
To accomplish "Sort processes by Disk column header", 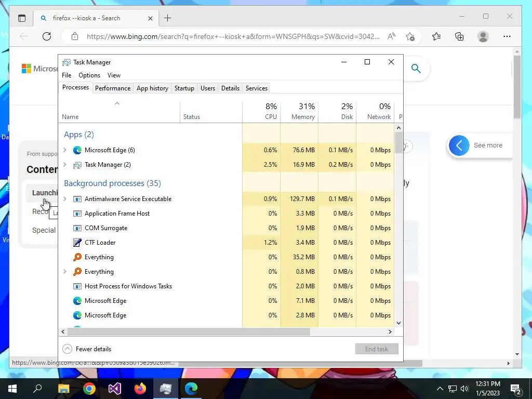I will pyautogui.click(x=337, y=111).
